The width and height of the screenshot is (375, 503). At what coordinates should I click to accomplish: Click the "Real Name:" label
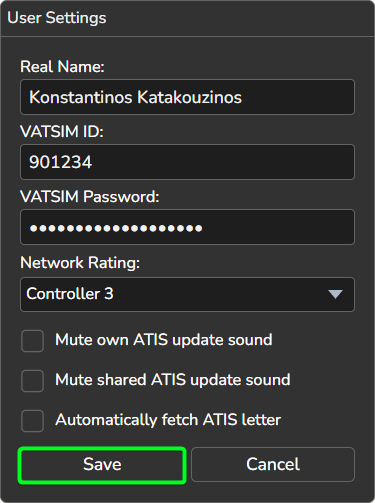pyautogui.click(x=62, y=67)
